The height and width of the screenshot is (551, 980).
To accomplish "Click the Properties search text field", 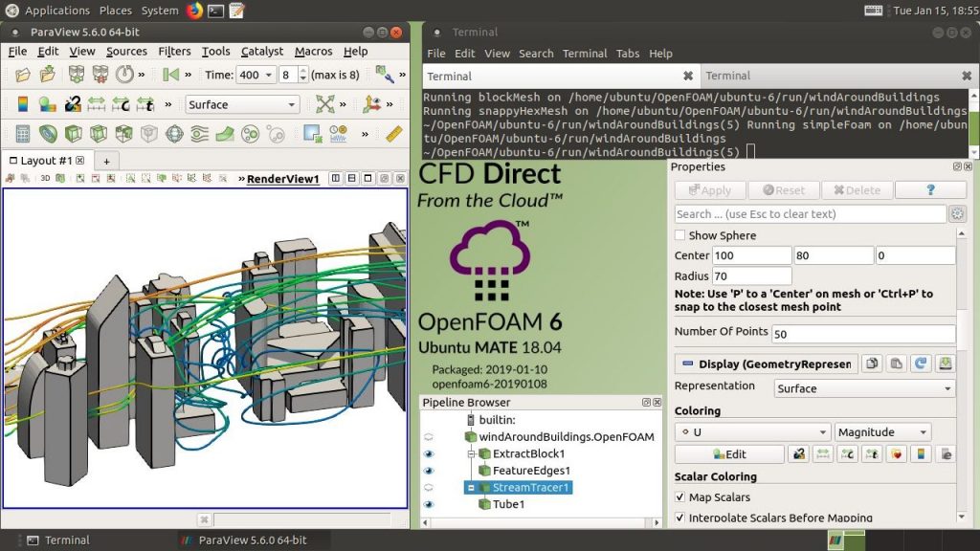I will [810, 214].
